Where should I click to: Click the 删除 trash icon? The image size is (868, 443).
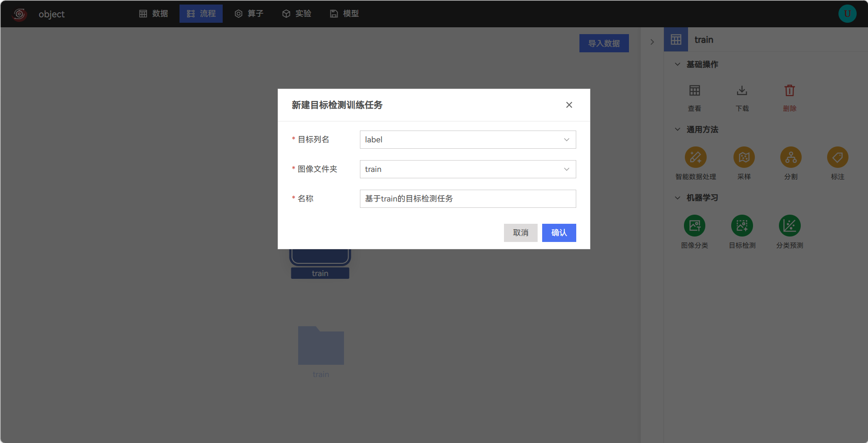(x=790, y=91)
